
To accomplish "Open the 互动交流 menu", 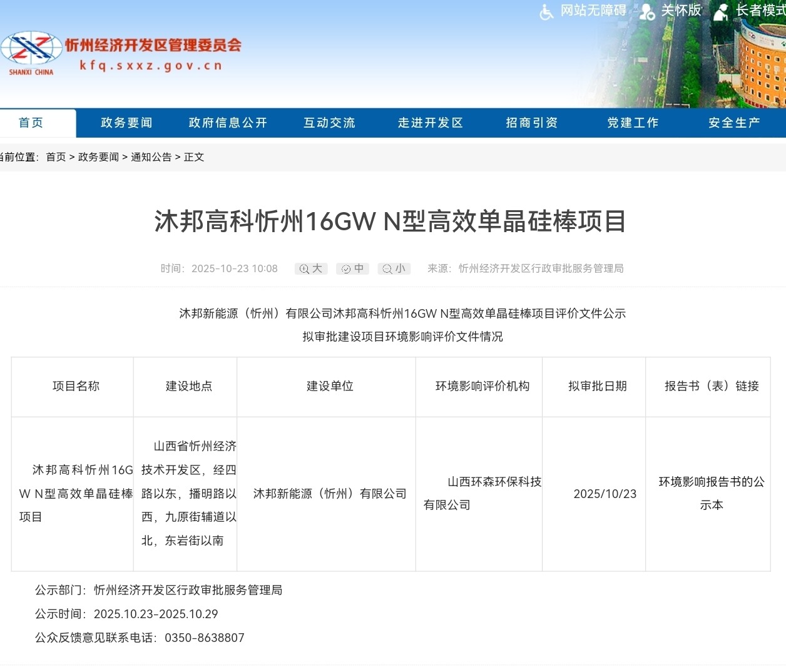I will coord(329,123).
